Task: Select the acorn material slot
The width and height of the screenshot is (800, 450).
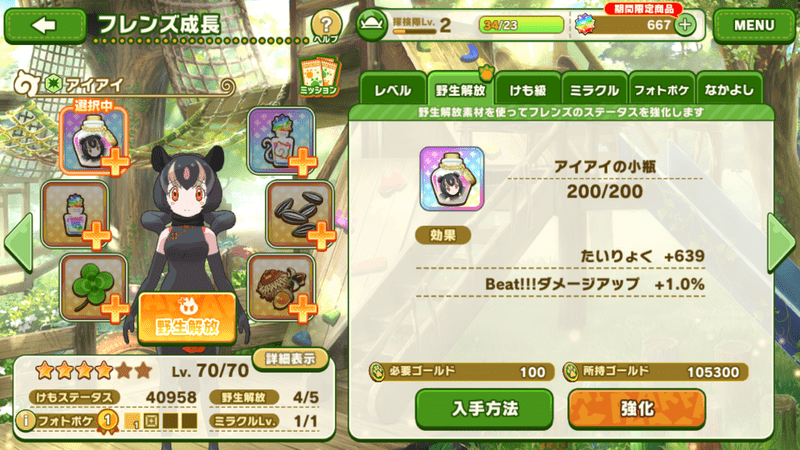Action: click(x=281, y=287)
